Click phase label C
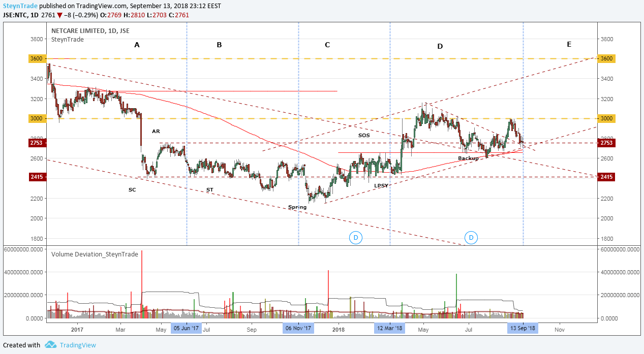644x354 pixels. [327, 45]
